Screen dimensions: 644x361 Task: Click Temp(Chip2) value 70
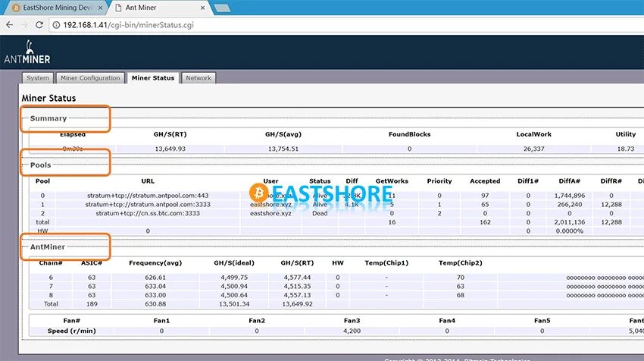tap(461, 278)
